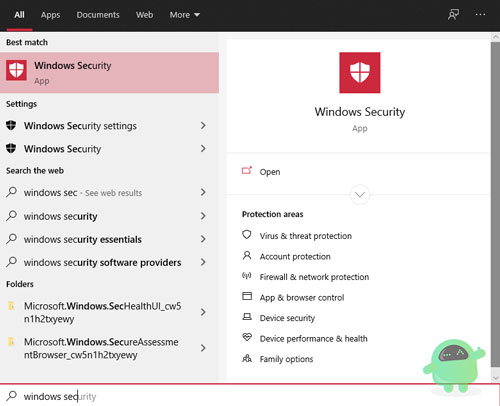Viewport: 500px width, 406px height.
Task: Click the Family options people icon
Action: (247, 358)
